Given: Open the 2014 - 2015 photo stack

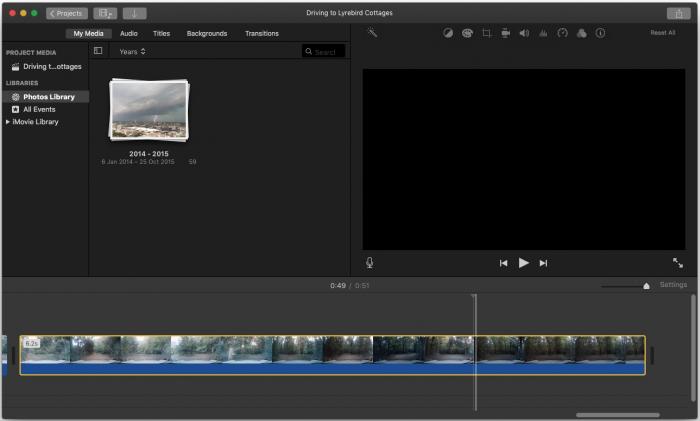Looking at the screenshot, I should click(149, 110).
